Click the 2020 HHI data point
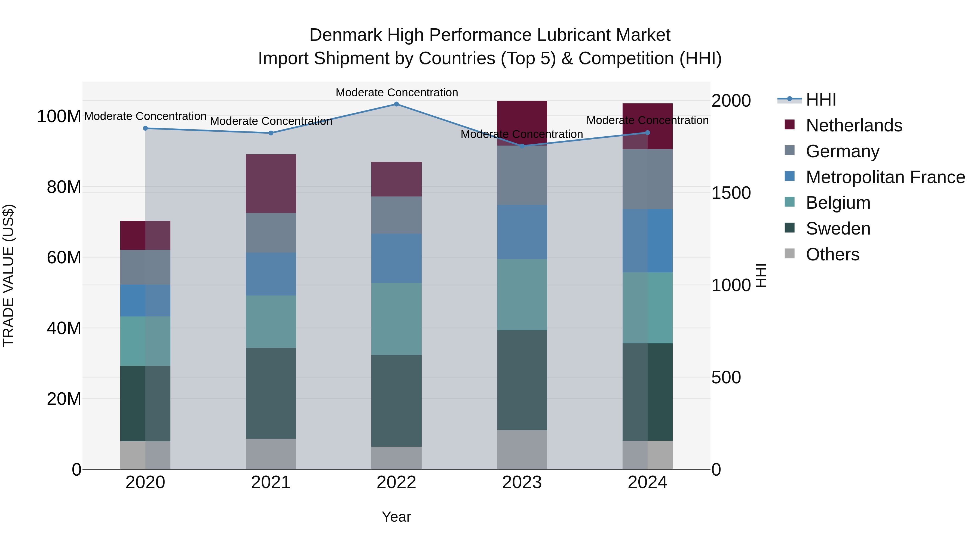Screen dimensions: 980x551 coord(145,128)
